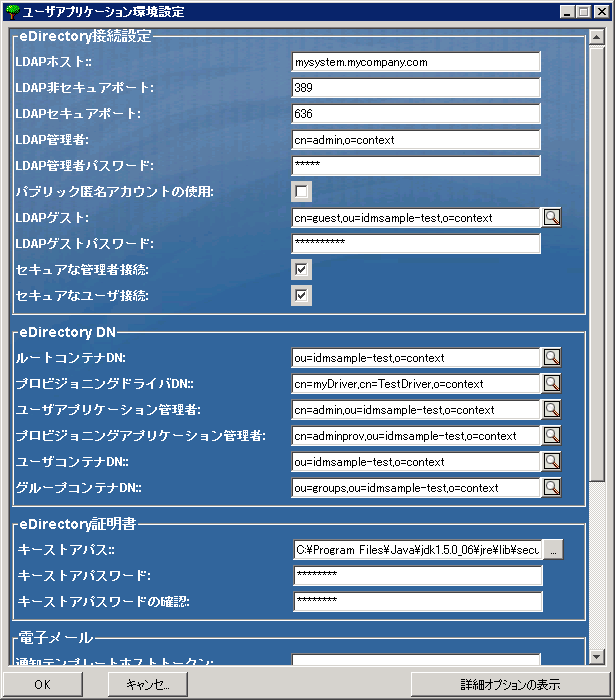Click the vertical scrollbar thumb
This screenshot has width=615, height=700.
coord(597,262)
